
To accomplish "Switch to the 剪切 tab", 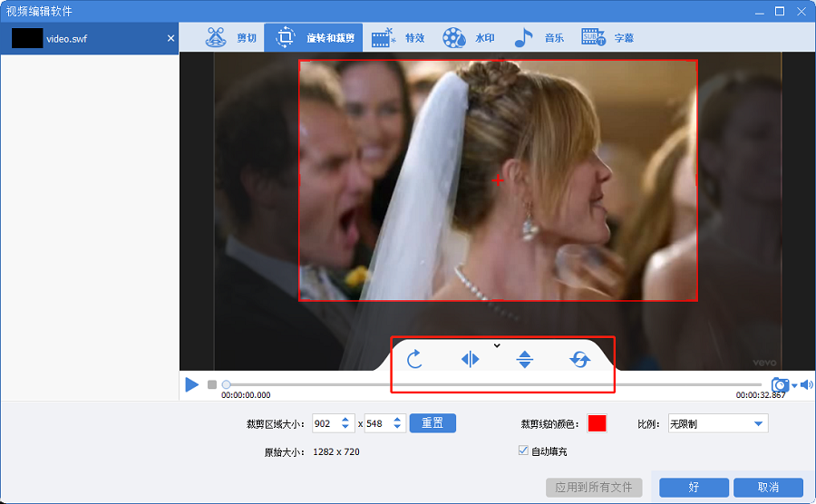I will pos(230,38).
